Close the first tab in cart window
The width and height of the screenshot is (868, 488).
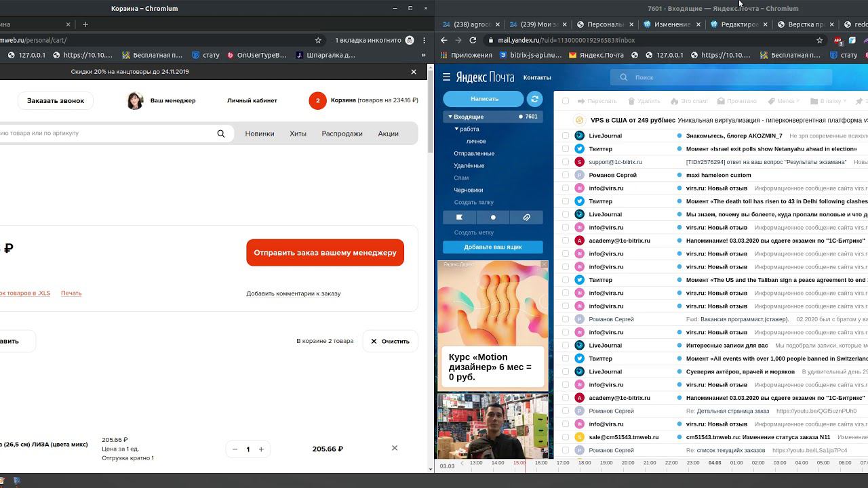tap(68, 24)
